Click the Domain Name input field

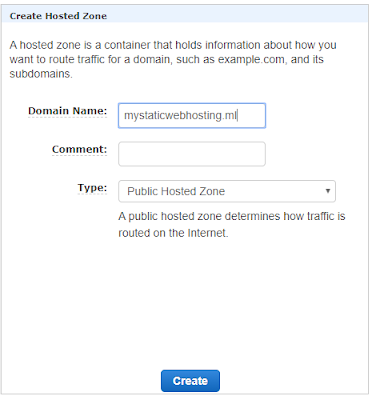pos(192,116)
